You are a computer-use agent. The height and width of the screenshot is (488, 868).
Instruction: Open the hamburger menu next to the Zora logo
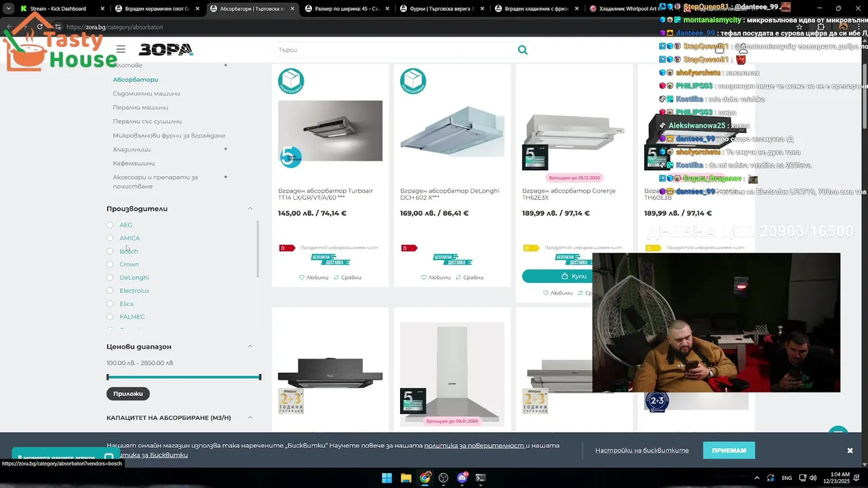point(121,49)
